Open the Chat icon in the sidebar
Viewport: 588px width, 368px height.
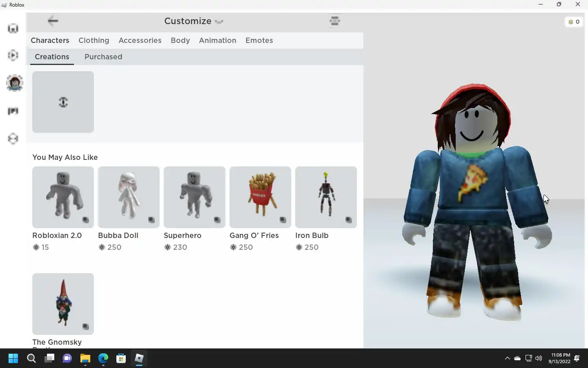(13, 111)
